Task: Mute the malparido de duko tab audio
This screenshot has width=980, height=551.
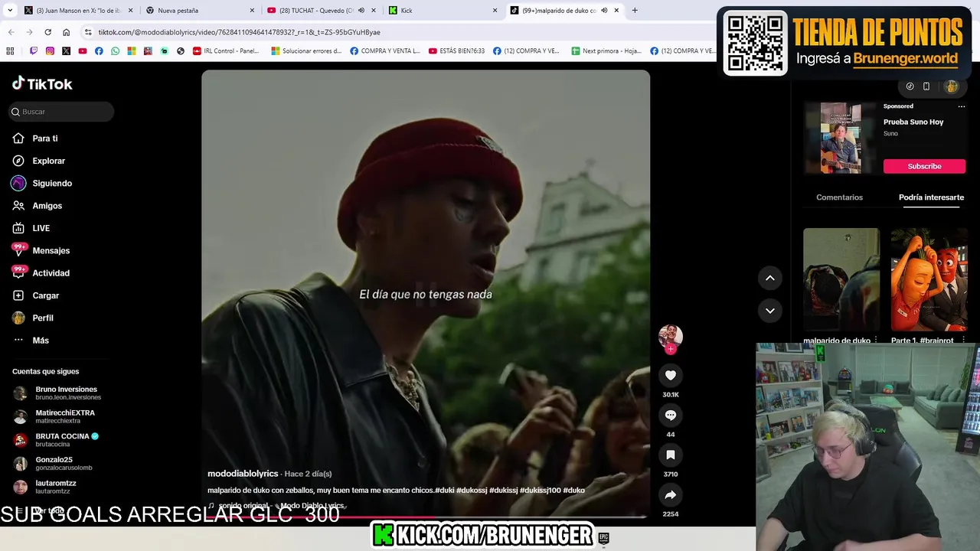Action: (x=604, y=11)
